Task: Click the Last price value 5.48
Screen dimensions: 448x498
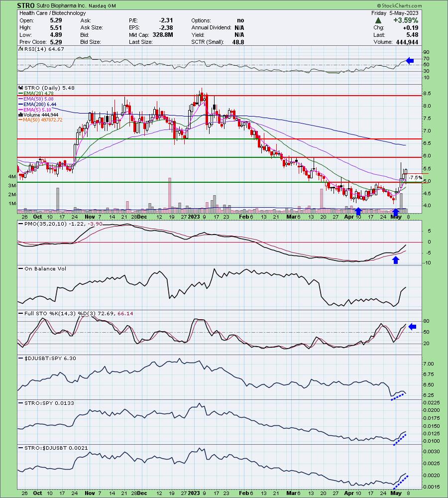Action: coord(412,35)
